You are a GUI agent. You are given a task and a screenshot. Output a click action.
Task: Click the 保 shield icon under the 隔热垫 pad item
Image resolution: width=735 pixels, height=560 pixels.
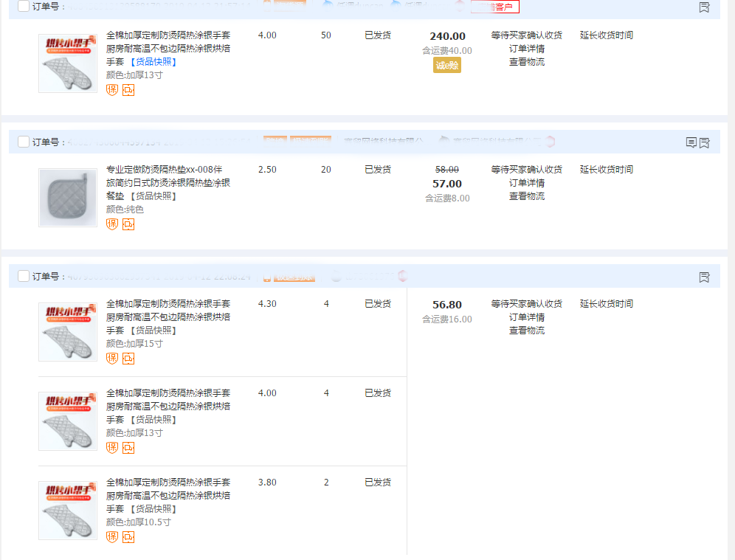pyautogui.click(x=112, y=224)
